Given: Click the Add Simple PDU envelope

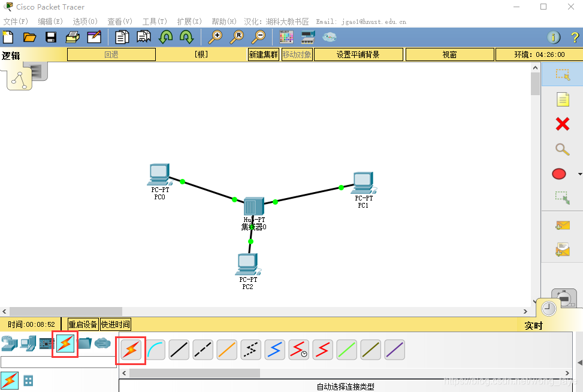Looking at the screenshot, I should pos(563,226).
